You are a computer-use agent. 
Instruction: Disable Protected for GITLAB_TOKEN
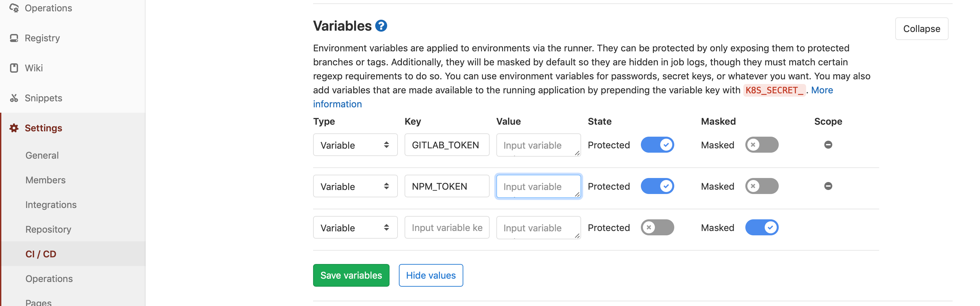click(657, 144)
